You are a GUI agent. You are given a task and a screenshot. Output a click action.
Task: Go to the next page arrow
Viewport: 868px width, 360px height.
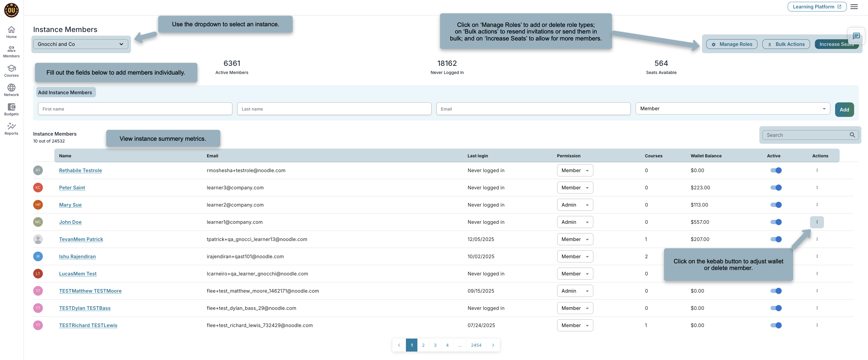point(493,345)
